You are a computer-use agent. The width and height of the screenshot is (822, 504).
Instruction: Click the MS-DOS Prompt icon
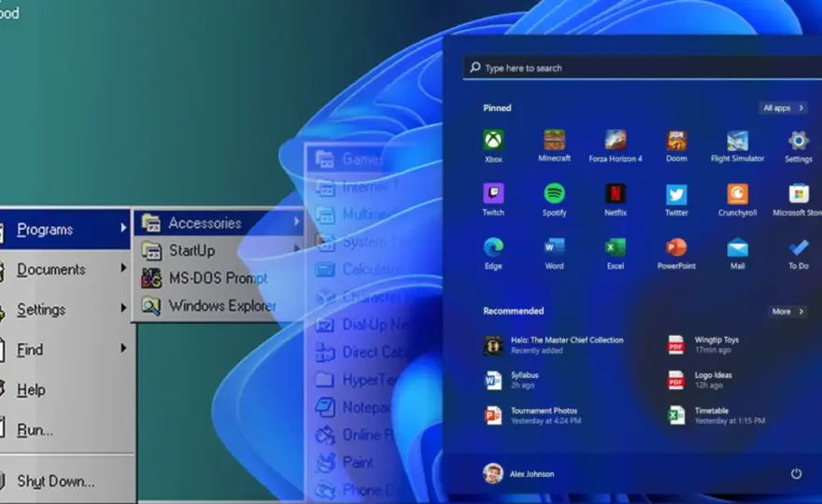tap(151, 278)
